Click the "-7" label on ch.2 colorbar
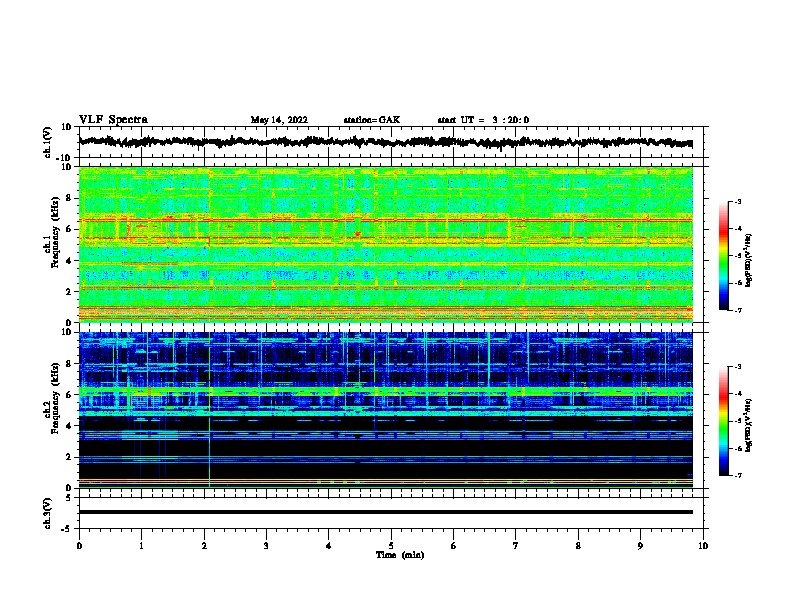This screenshot has height=612, width=792. [x=738, y=475]
